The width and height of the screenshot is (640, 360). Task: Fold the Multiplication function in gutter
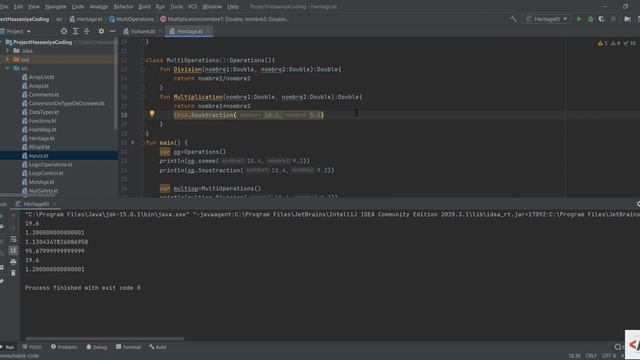click(142, 97)
